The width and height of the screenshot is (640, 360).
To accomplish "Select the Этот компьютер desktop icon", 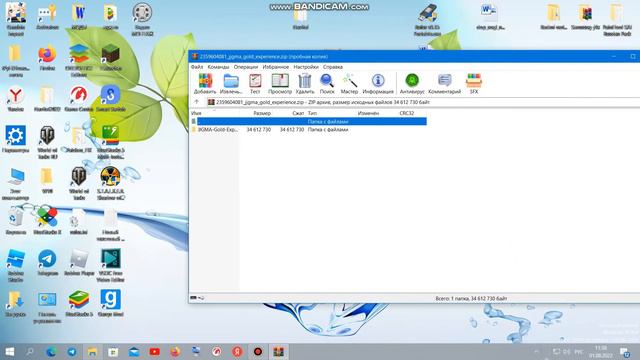I will 16,184.
